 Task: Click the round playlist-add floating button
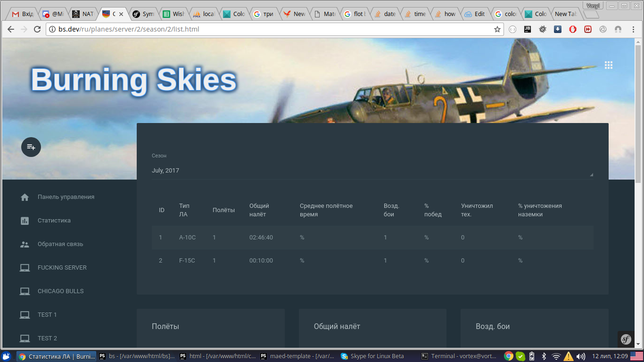click(31, 147)
